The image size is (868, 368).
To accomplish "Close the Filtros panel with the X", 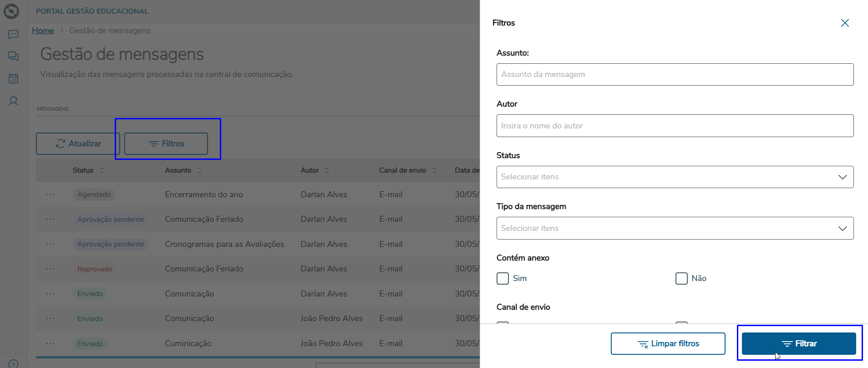I will coord(845,23).
